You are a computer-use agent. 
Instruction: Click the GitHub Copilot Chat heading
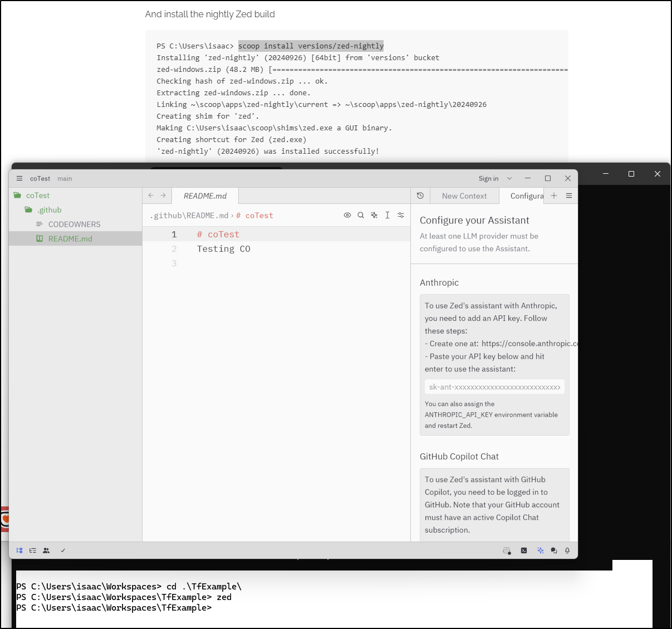coord(459,456)
